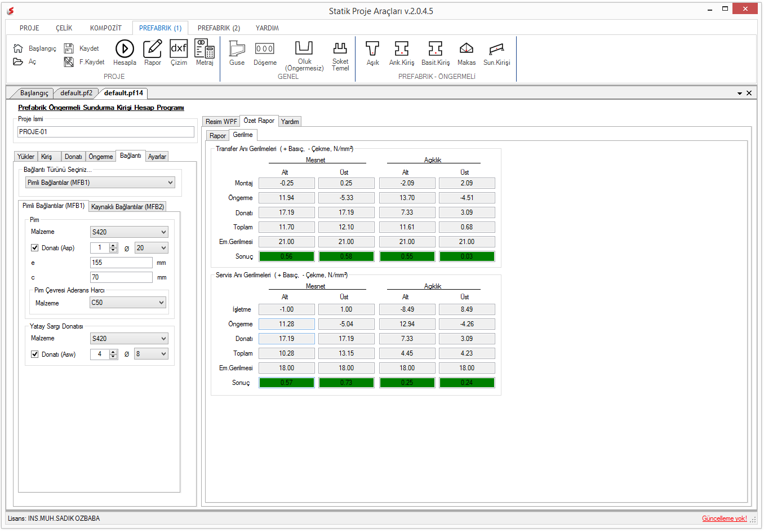Switch to the Başlangıç document tab
Screen dimensions: 764x532
[34, 93]
